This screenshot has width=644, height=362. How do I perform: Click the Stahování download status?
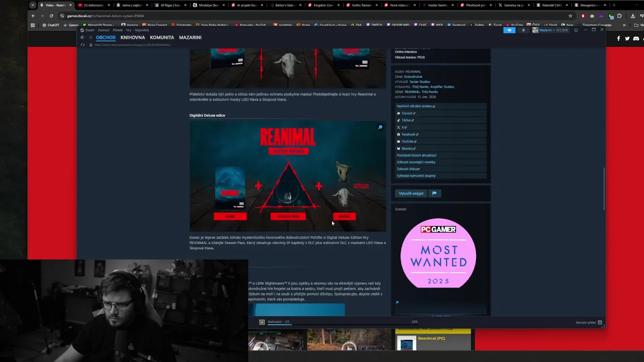[279, 322]
